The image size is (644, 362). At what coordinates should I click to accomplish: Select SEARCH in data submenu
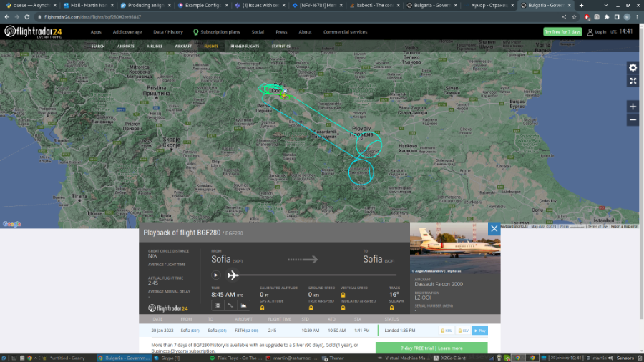pos(98,47)
